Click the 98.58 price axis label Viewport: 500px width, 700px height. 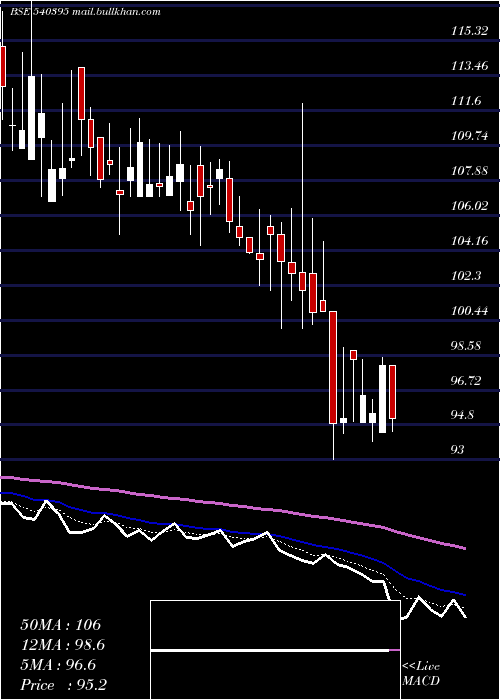click(468, 346)
